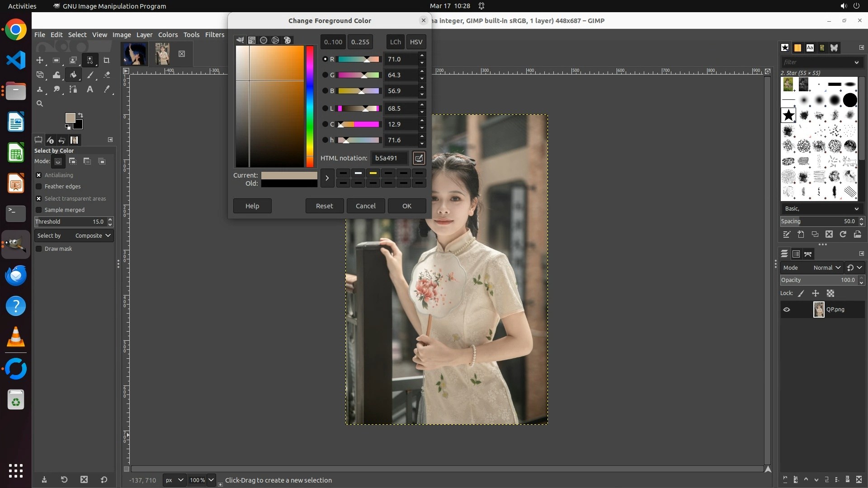This screenshot has width=868, height=488.
Task: Toggle Sample merged option
Action: 39,210
